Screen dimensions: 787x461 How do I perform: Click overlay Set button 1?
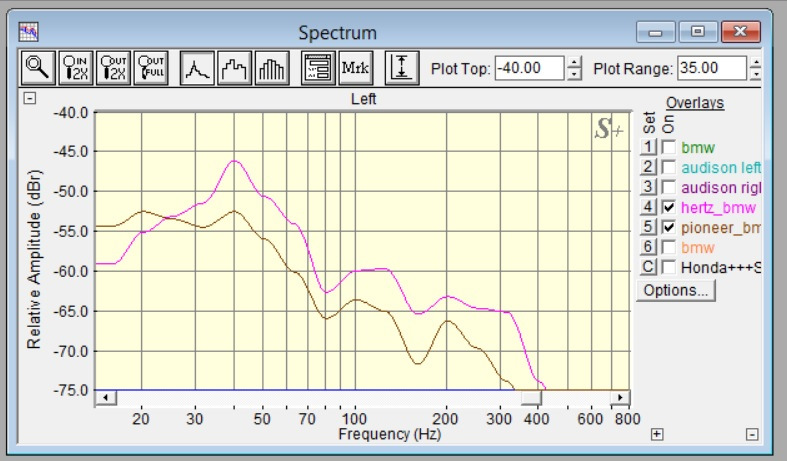648,147
